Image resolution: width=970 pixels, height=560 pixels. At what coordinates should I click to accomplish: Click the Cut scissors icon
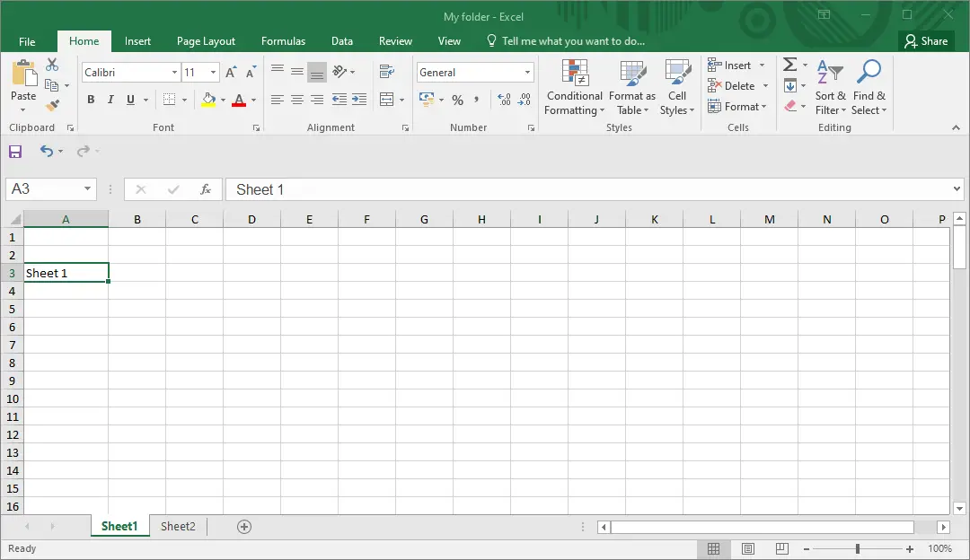click(x=52, y=65)
